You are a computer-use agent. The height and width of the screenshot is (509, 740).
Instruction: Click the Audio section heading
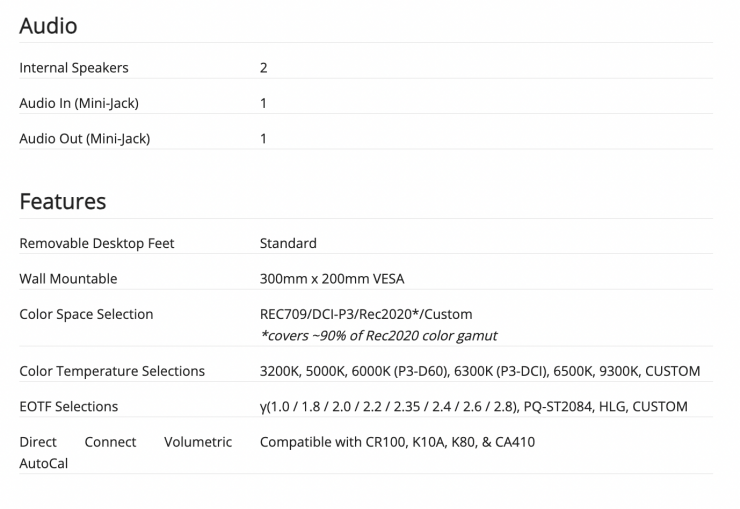[48, 25]
